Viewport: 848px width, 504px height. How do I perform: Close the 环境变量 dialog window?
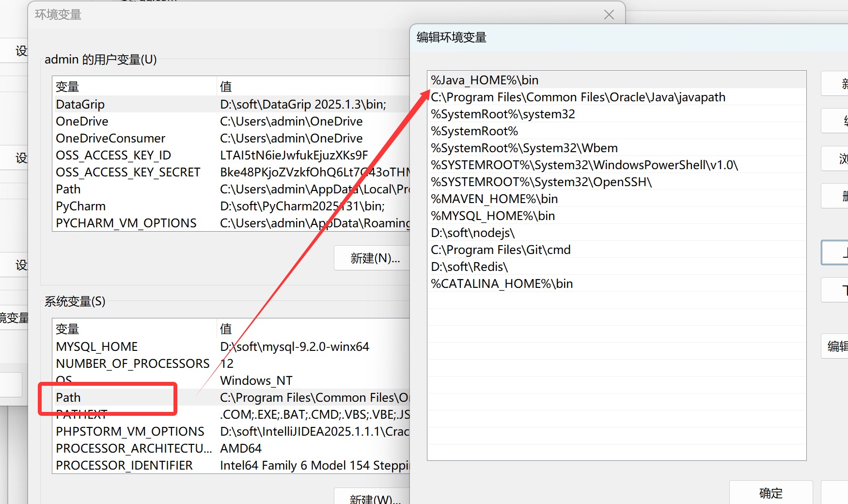(609, 15)
